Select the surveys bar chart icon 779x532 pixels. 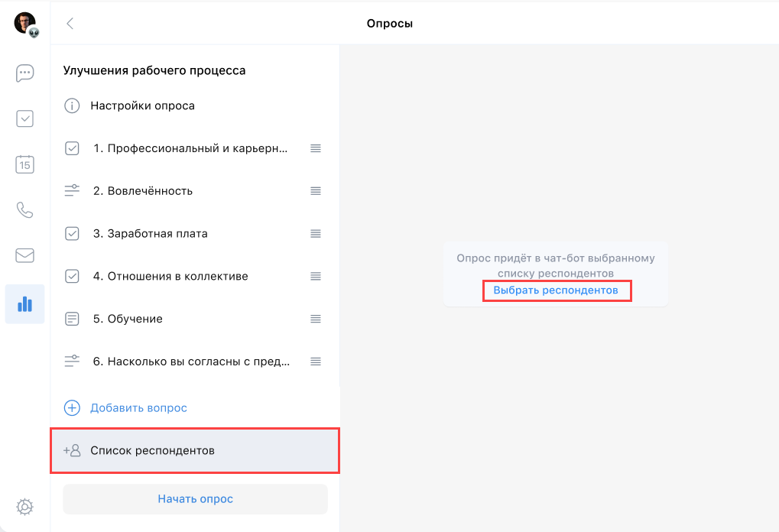pos(24,304)
